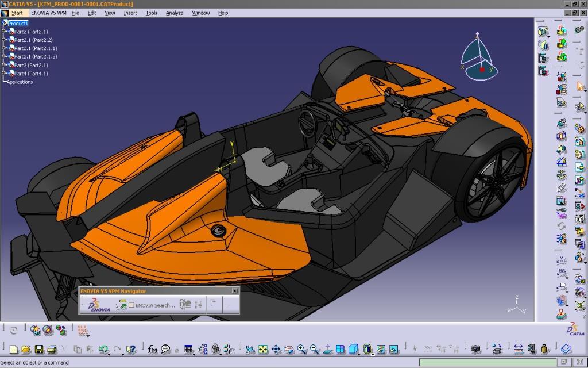Click the Update All spiral icon

pos(14,331)
